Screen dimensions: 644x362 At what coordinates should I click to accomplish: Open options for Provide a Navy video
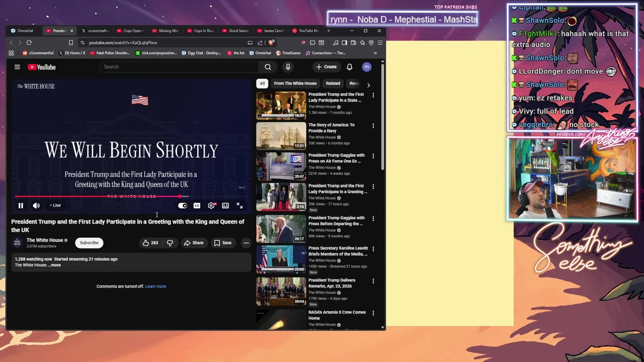click(373, 126)
